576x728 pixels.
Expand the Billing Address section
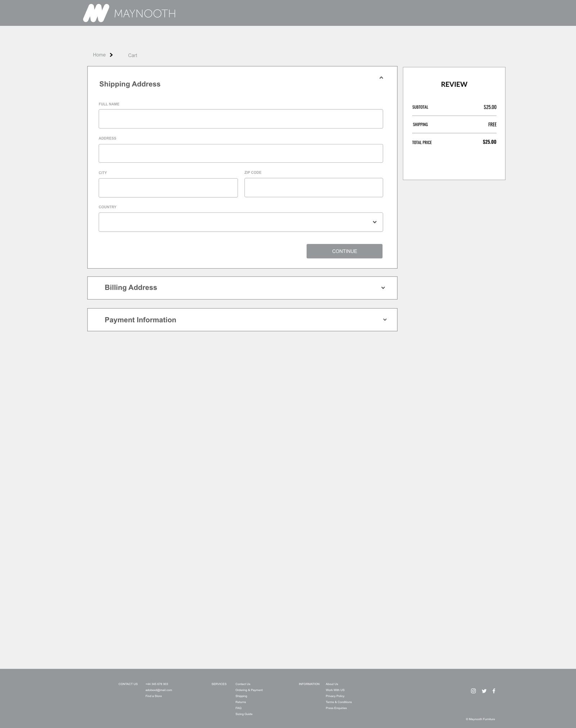tap(383, 288)
